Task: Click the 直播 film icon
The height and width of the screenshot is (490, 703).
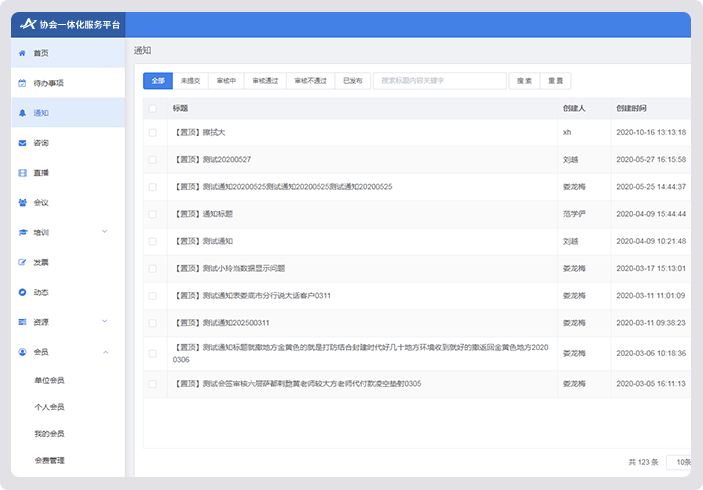Action: 22,173
